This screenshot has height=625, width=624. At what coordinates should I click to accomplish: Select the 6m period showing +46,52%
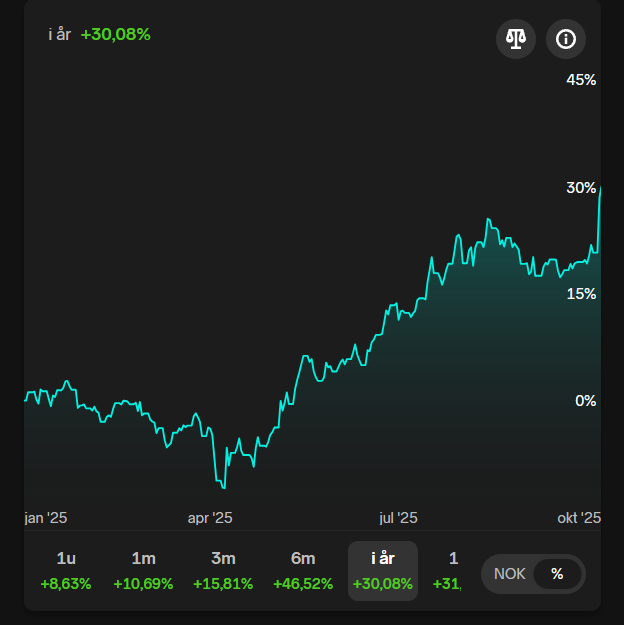pos(303,571)
